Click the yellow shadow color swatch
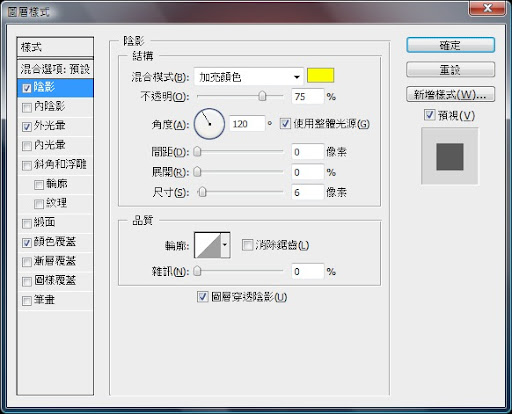Viewport: 512px width, 414px height. [x=320, y=75]
